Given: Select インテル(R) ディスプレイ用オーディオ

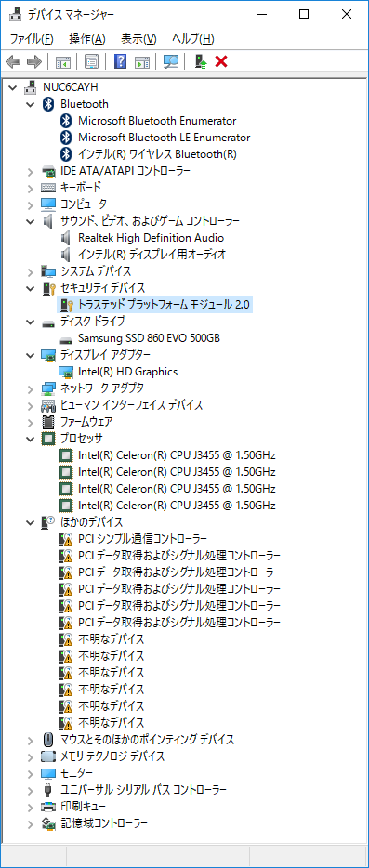Looking at the screenshot, I should pyautogui.click(x=152, y=255).
